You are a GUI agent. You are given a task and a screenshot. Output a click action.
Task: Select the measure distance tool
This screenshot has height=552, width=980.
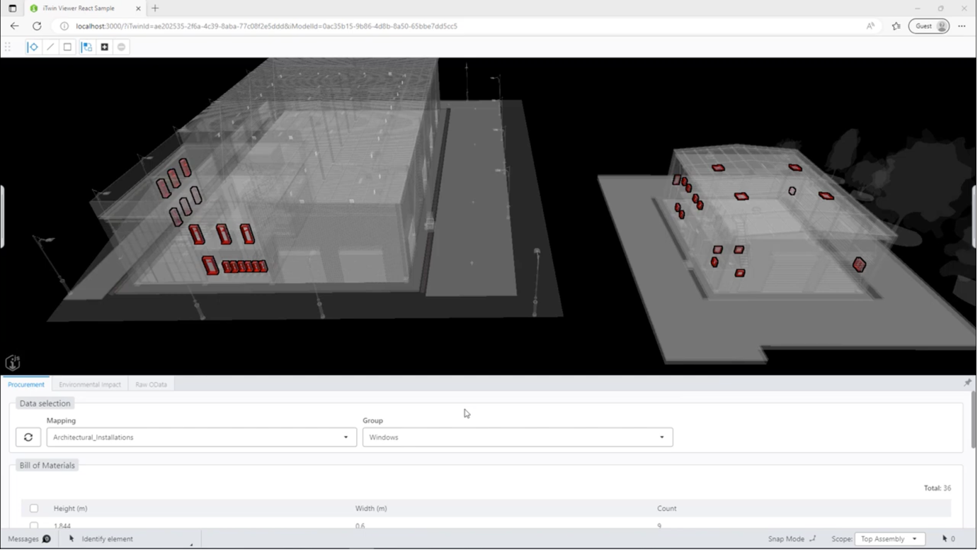tap(32, 47)
